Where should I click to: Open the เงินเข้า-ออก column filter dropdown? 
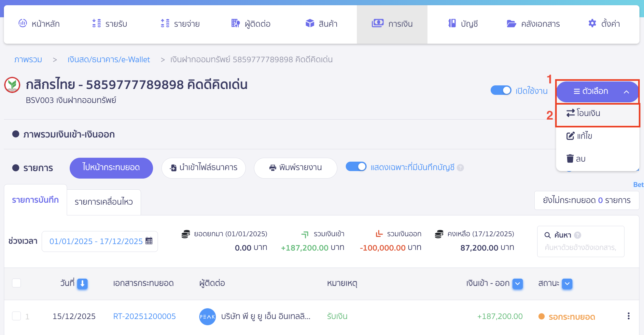click(x=517, y=284)
